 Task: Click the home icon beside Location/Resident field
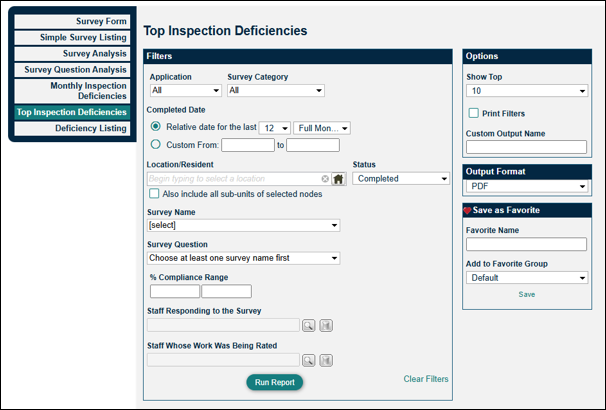339,179
